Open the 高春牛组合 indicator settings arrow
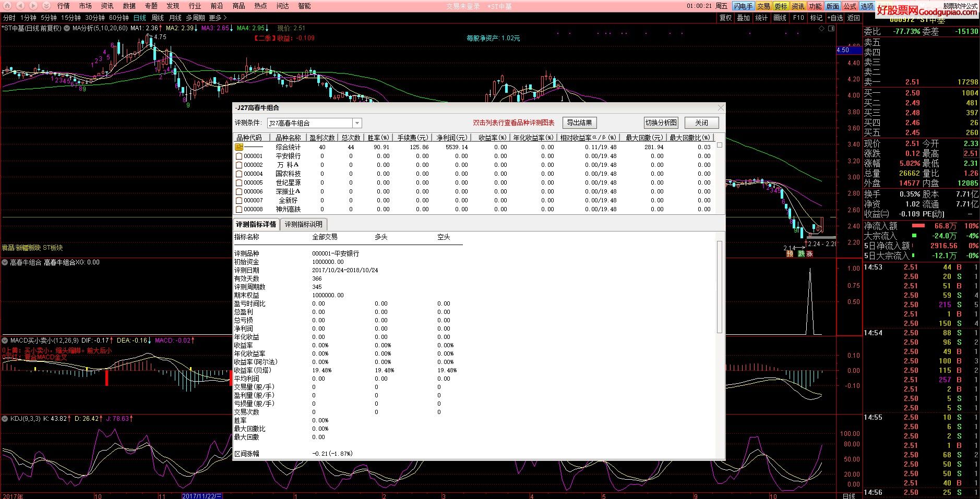The width and height of the screenshot is (980, 499). (x=5, y=262)
